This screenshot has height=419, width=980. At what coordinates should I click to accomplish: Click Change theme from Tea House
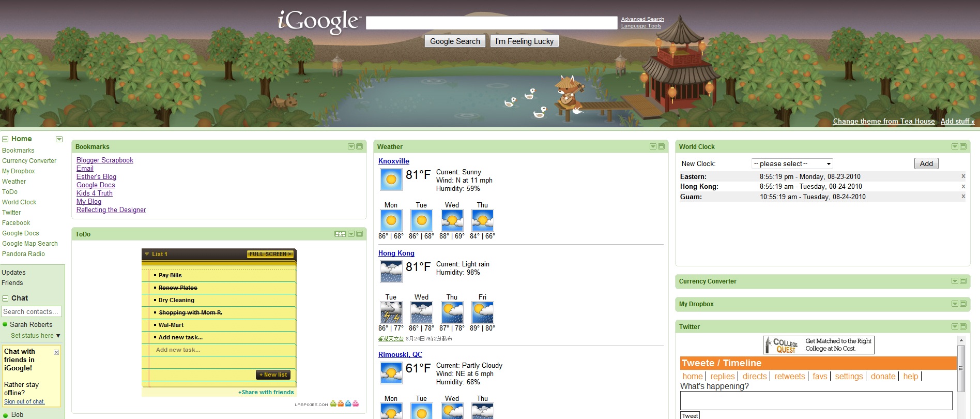[x=884, y=121]
